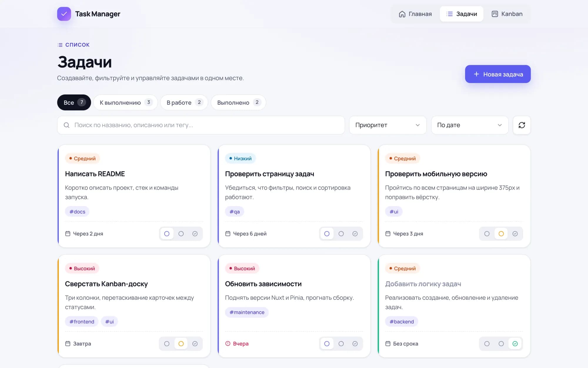Click the search magnifier icon
The image size is (588, 368).
(x=67, y=125)
